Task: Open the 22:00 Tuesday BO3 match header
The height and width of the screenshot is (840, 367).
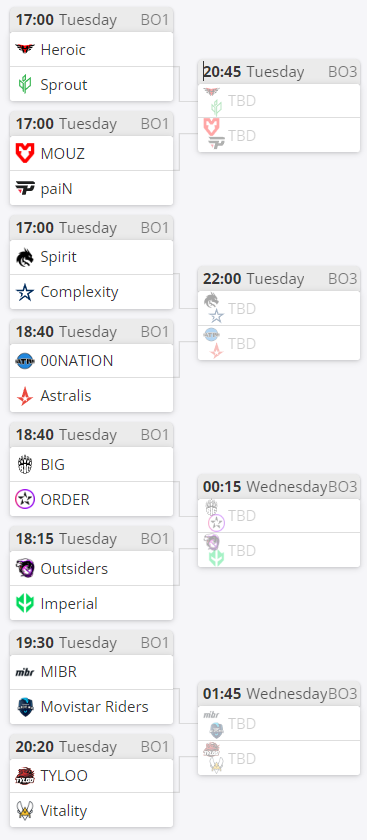Action: click(279, 279)
